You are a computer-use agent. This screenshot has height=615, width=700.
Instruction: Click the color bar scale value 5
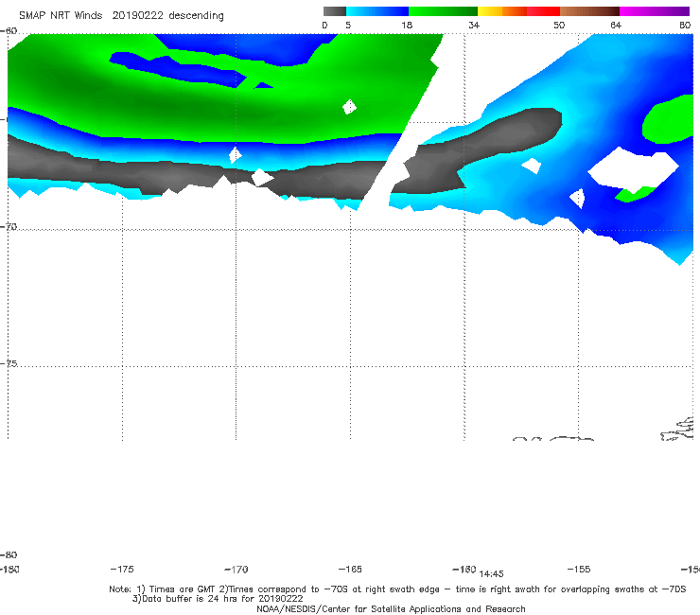348,26
